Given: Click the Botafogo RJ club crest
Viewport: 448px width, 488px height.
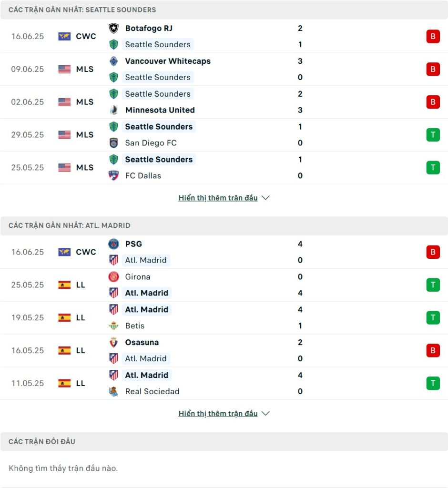Looking at the screenshot, I should click(113, 28).
